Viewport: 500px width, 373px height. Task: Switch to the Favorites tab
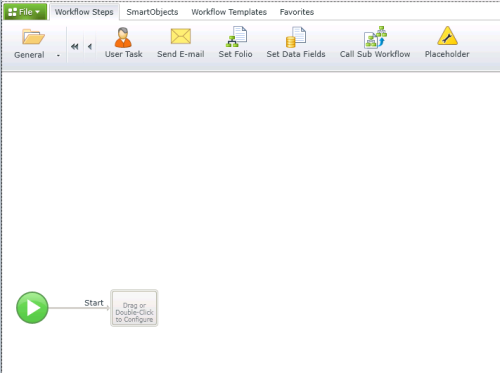[x=297, y=12]
